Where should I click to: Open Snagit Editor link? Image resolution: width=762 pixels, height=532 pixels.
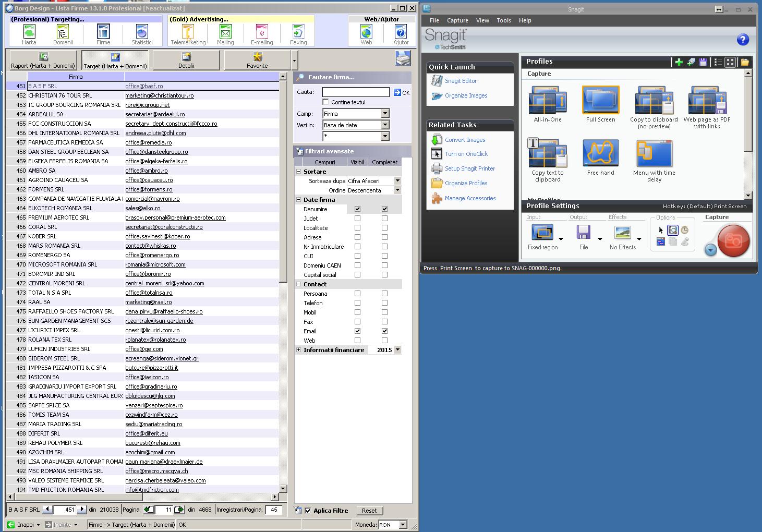pos(461,81)
